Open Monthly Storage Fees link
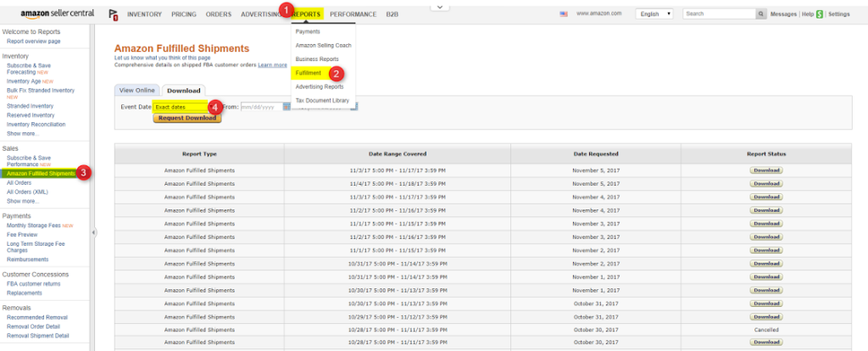This screenshot has height=351, width=868. click(x=34, y=226)
